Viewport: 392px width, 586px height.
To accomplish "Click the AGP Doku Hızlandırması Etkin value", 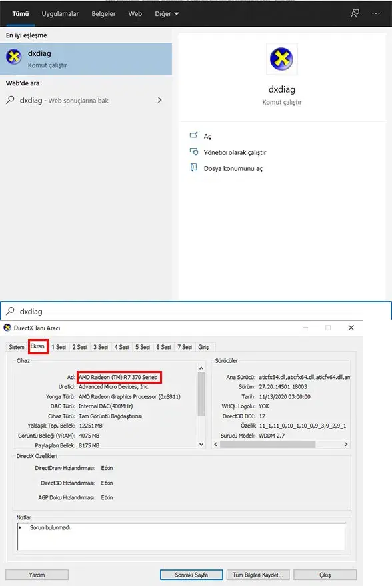I will [x=107, y=497].
